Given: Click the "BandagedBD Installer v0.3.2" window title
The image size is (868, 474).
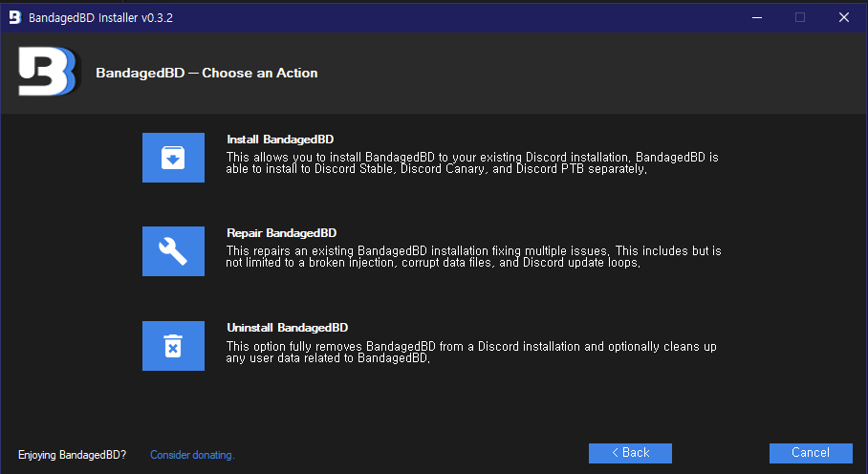Looking at the screenshot, I should (100, 18).
